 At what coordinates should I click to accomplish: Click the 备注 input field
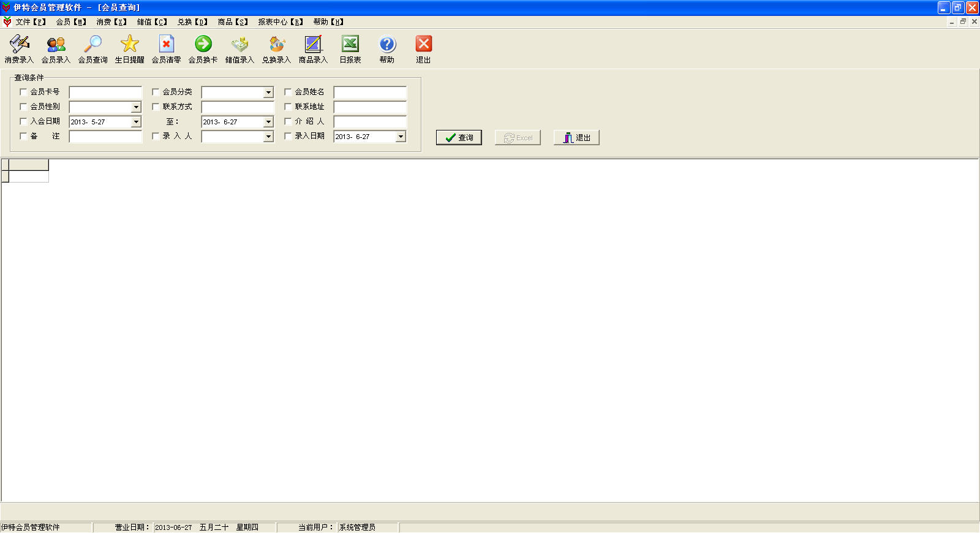(105, 137)
